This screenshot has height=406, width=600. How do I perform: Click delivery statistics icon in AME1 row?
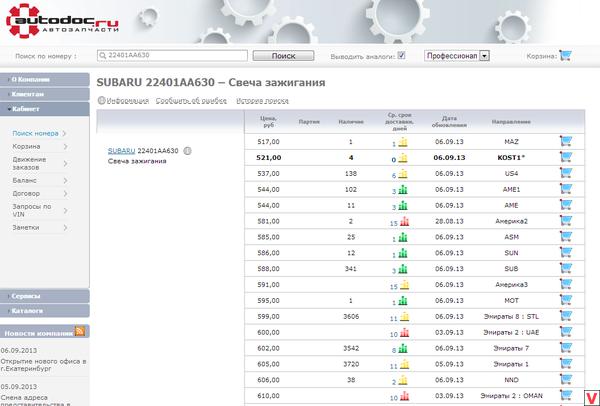403,190
